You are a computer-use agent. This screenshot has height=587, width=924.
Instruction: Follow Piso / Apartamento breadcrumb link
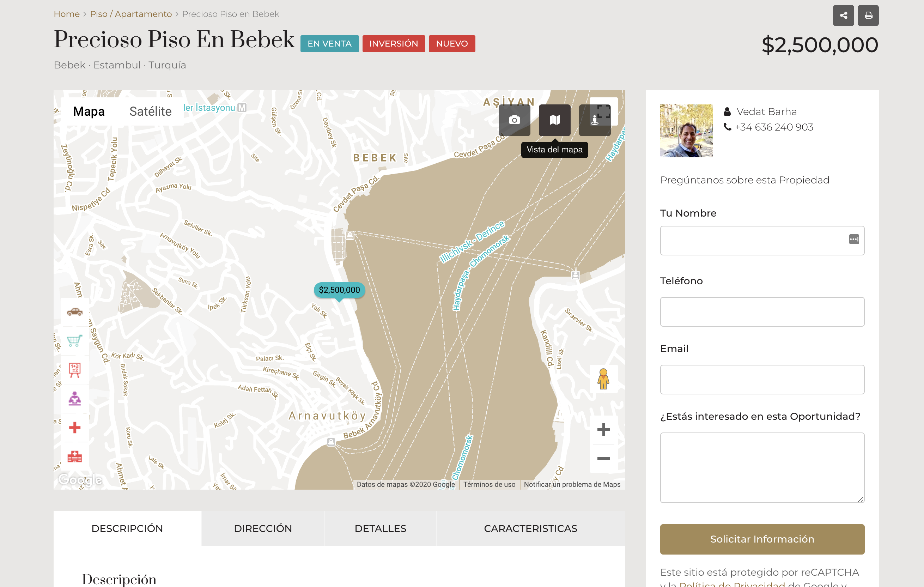coord(131,14)
